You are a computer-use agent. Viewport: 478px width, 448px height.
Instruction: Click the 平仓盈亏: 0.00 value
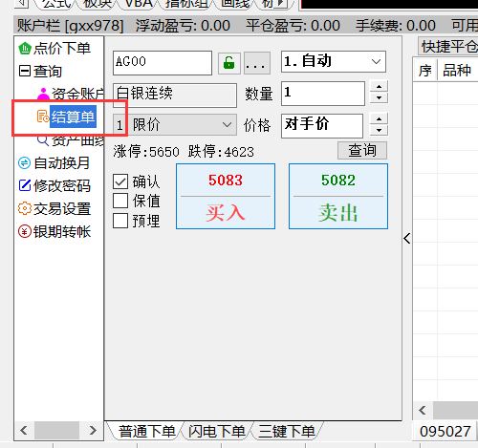tap(293, 26)
